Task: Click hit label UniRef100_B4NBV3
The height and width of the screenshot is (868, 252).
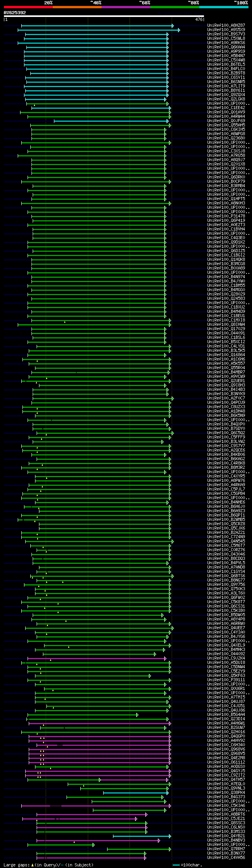Action: click(226, 840)
